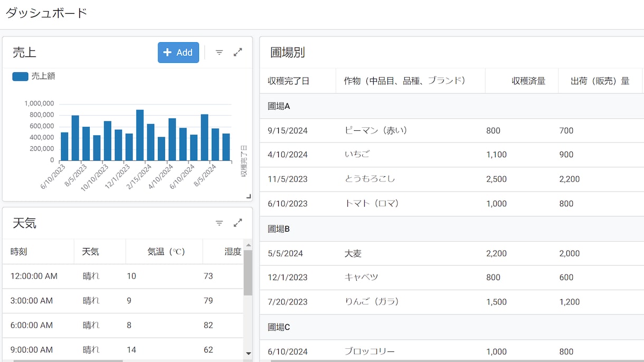Select the ブロッコリー row
The image size is (644, 362).
(452, 351)
